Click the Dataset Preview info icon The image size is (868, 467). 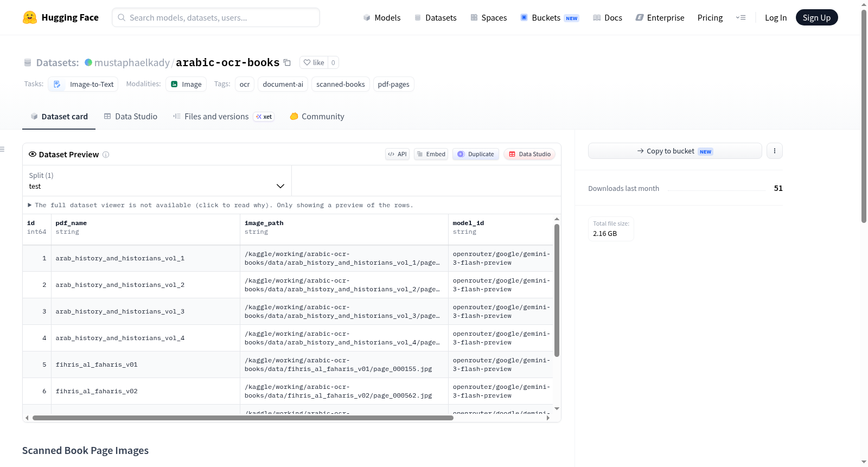pos(106,155)
